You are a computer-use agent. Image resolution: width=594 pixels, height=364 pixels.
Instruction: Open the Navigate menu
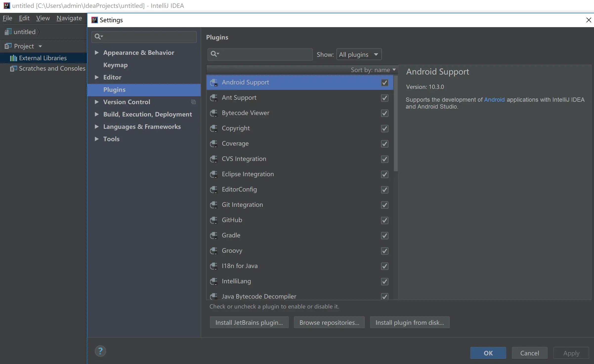(69, 18)
